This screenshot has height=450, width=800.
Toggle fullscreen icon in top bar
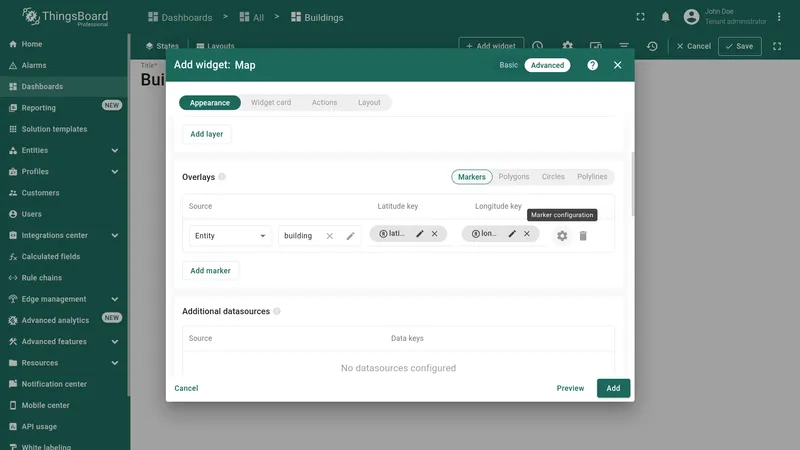[640, 17]
